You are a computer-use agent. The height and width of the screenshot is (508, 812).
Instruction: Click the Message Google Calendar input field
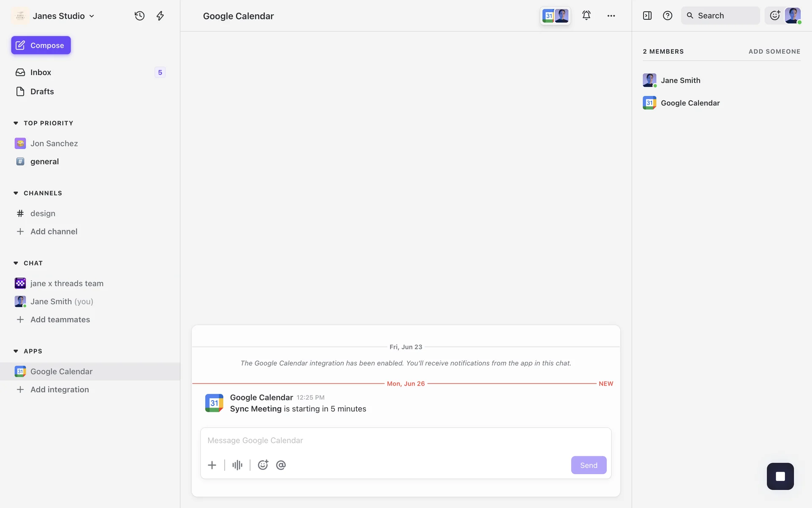405,440
